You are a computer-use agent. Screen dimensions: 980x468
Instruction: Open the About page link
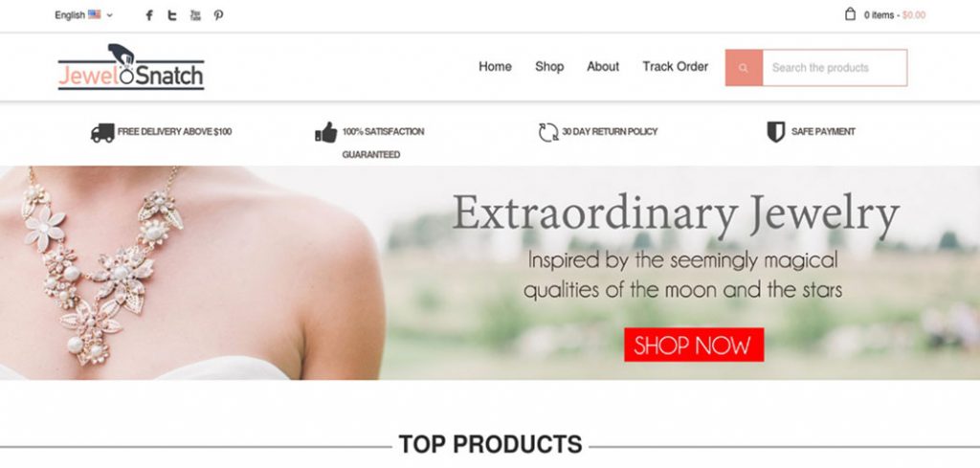(603, 67)
